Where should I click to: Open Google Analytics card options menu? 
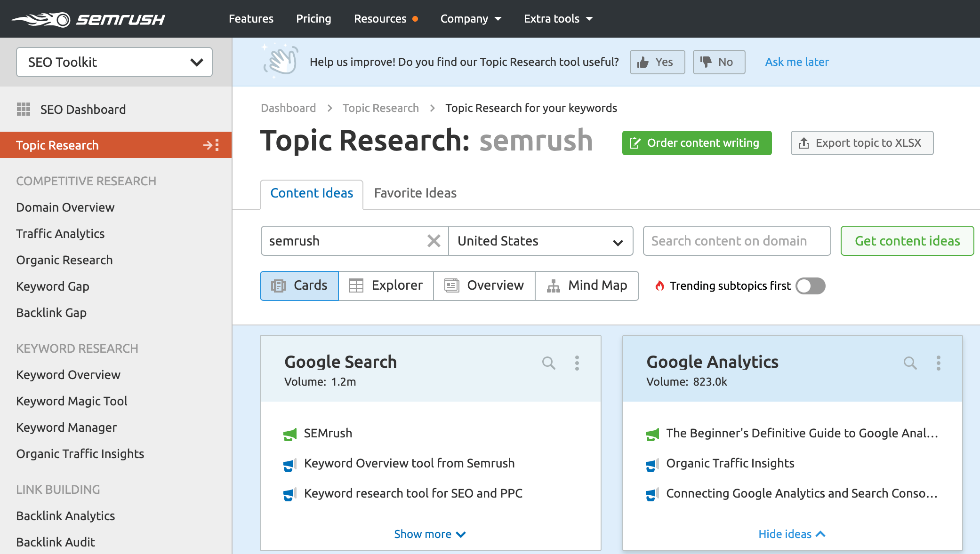click(x=938, y=363)
